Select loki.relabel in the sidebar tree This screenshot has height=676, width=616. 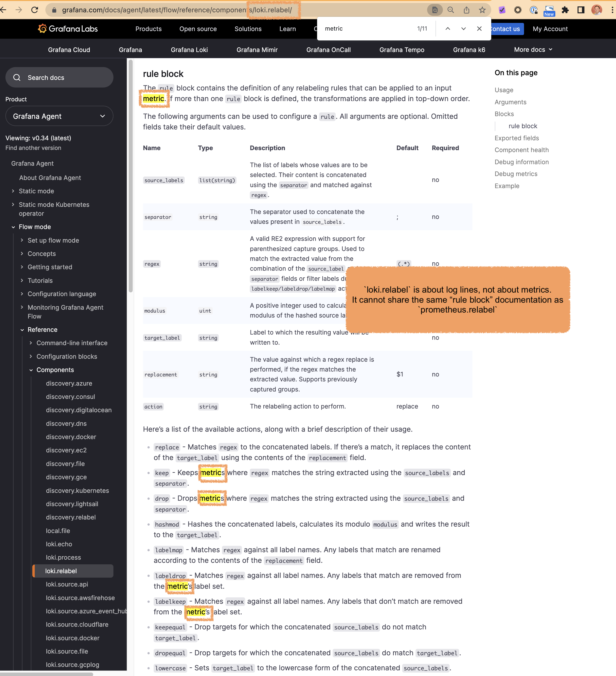(61, 571)
